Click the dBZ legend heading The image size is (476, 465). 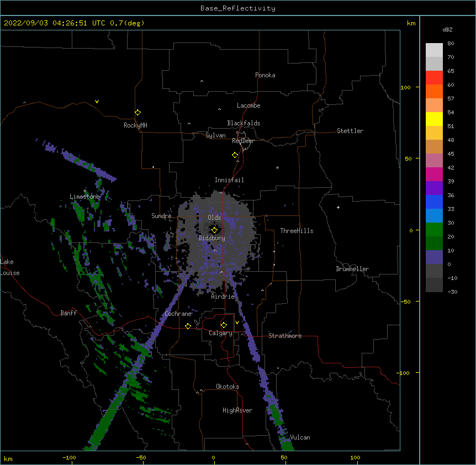pos(447,30)
